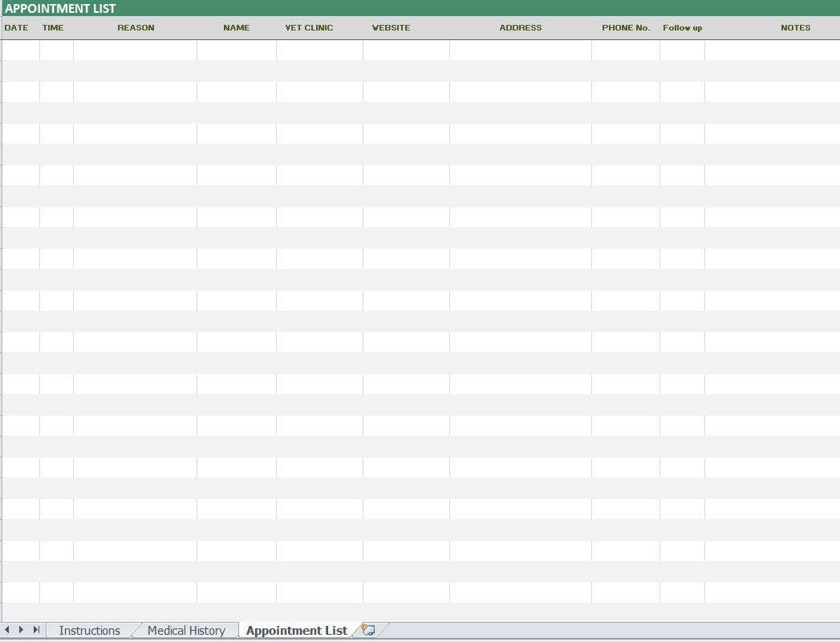This screenshot has height=642, width=840.
Task: Select the APPOINTMENT LIST title cell
Action: point(420,8)
